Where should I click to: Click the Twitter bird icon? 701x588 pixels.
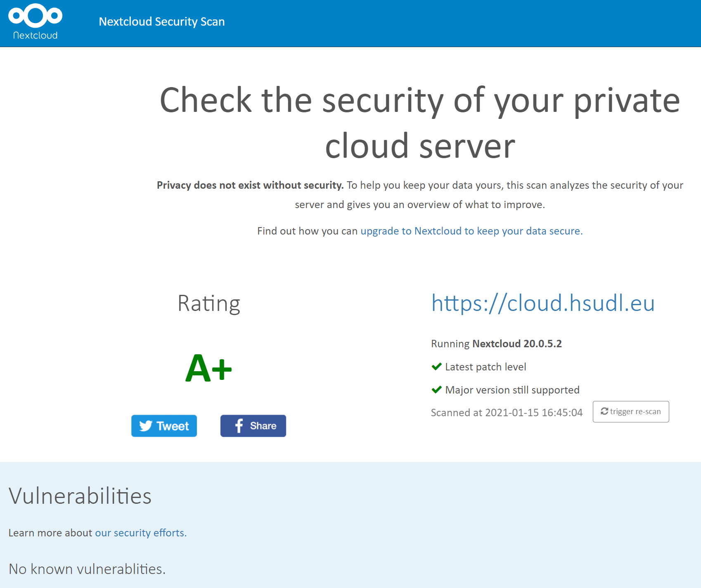(x=145, y=426)
